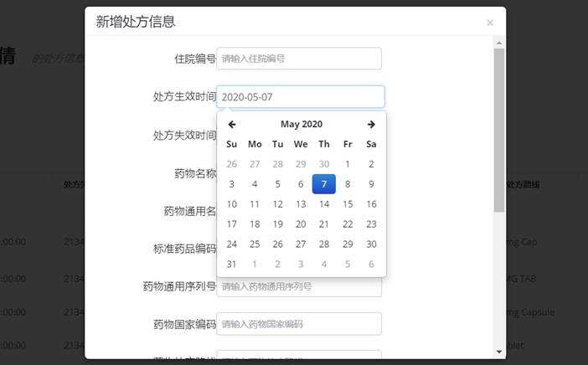Choose May 10 in the calendar
Screen dimensions: 588x365
pyautogui.click(x=232, y=204)
